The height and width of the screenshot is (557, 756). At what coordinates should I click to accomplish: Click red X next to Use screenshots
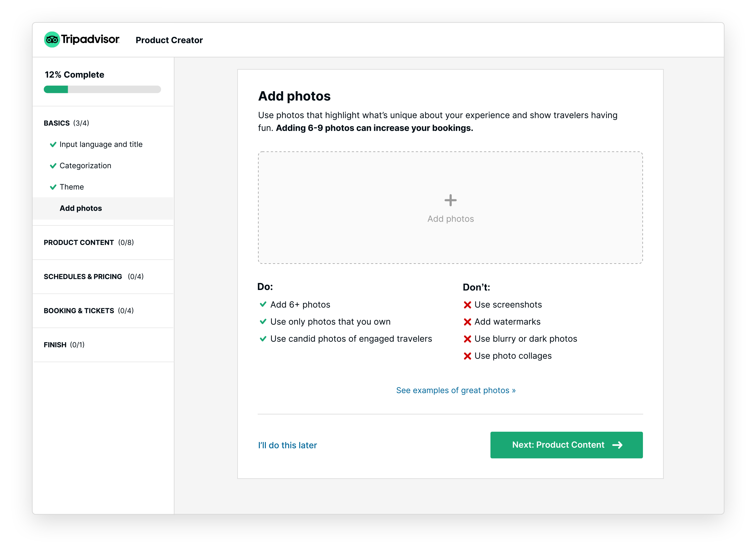[467, 305]
